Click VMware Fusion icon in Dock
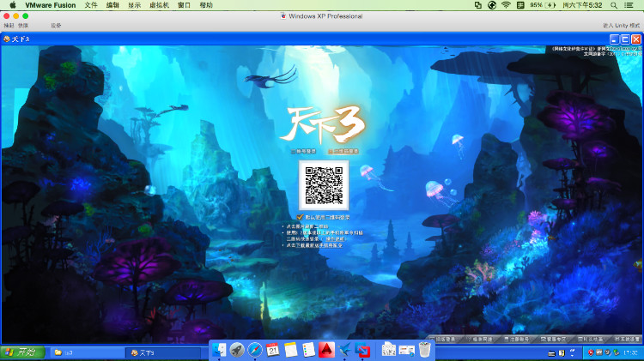Screen dimensions: 644x361 pyautogui.click(x=362, y=350)
